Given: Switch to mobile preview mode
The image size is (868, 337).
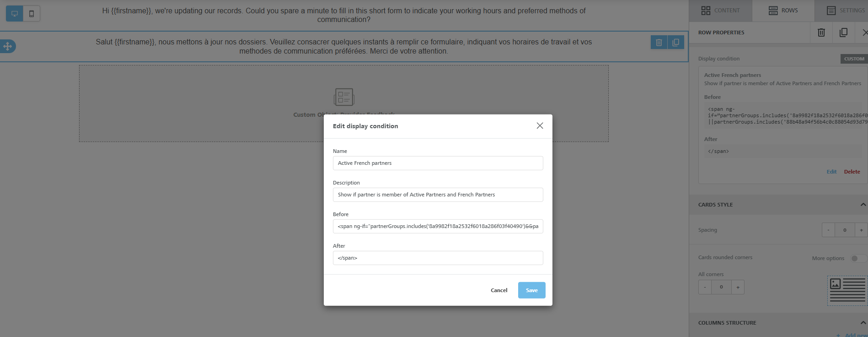Looking at the screenshot, I should 31,13.
